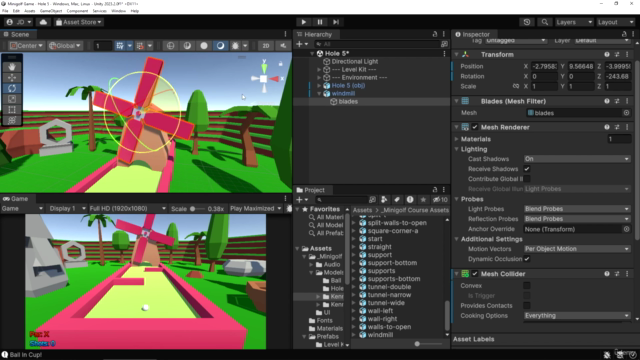Lock the Hierarchy panel
The image size is (640, 360).
coord(435,34)
